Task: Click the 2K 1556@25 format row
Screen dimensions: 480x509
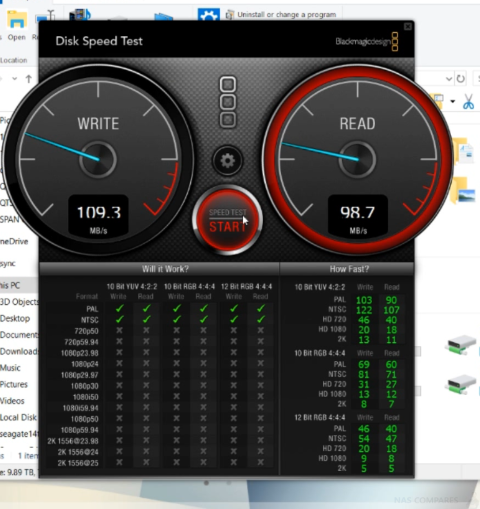Action: [x=160, y=463]
